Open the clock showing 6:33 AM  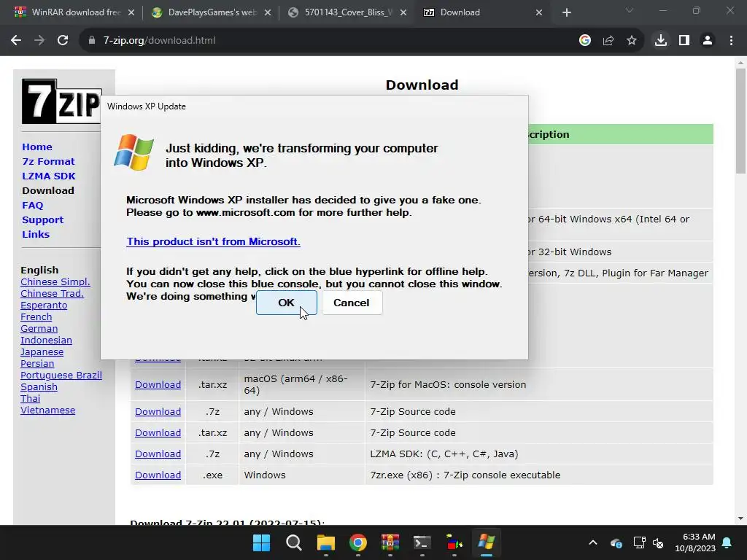(x=695, y=542)
